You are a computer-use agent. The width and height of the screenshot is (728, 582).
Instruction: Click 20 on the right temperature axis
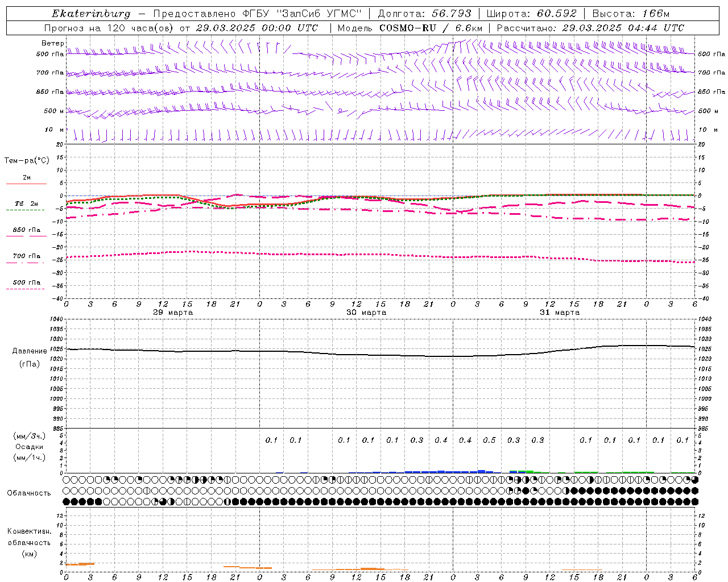tap(702, 145)
